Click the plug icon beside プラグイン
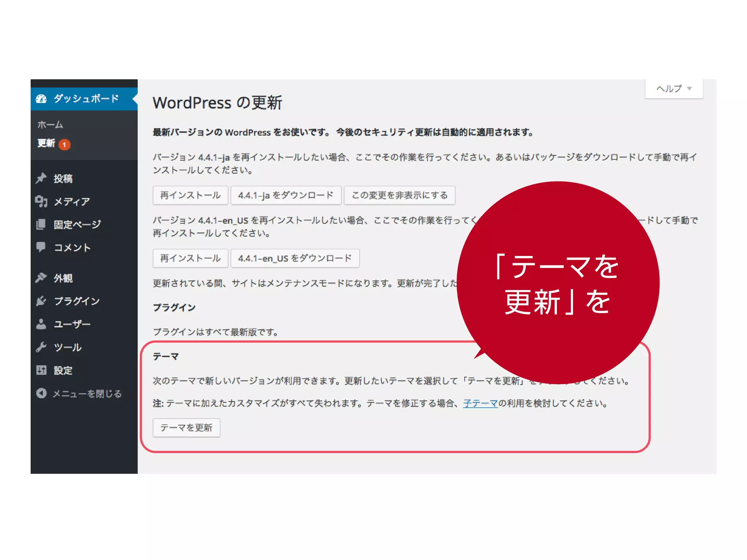This screenshot has width=747, height=560. (41, 301)
